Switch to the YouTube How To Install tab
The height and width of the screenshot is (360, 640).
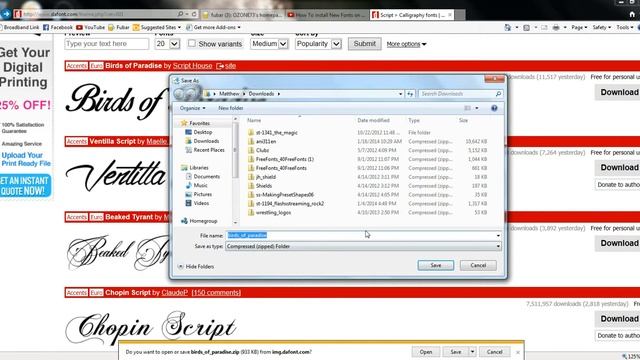(327, 15)
